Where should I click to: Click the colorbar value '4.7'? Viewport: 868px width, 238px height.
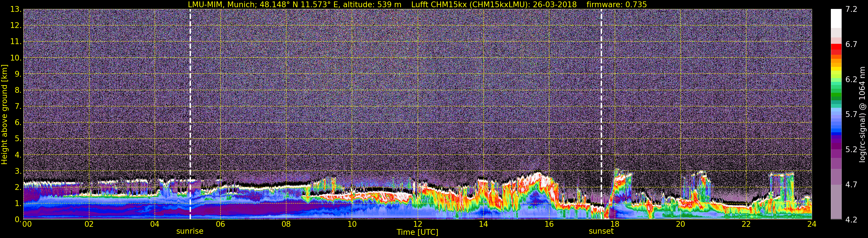851,185
